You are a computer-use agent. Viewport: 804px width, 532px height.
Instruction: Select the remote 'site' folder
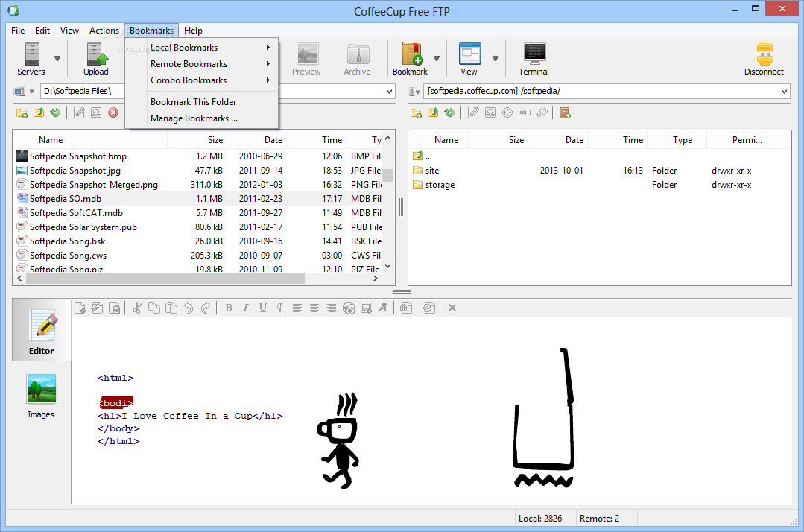pos(431,171)
